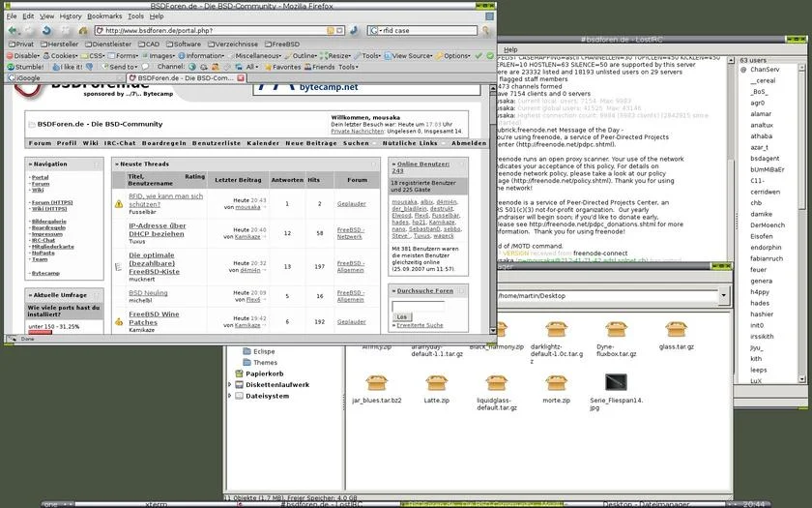
Task: Select the Dyne-fluxbox.tar.gz package icon
Action: [617, 329]
